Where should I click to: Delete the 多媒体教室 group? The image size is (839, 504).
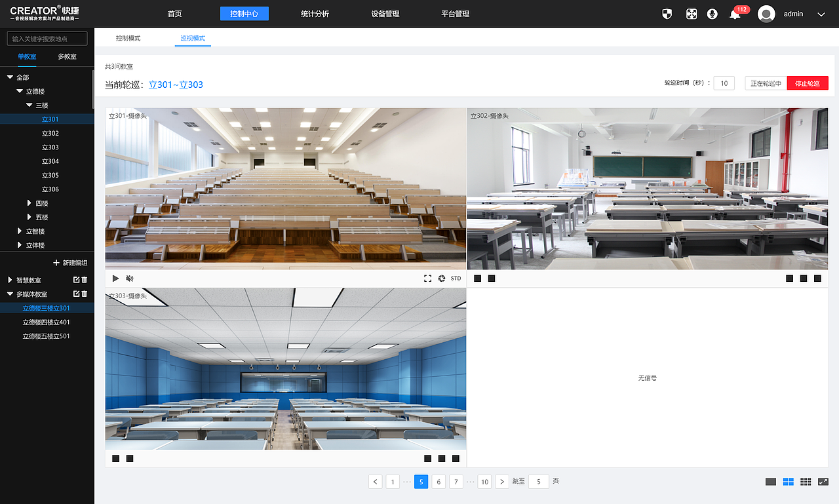pos(84,294)
